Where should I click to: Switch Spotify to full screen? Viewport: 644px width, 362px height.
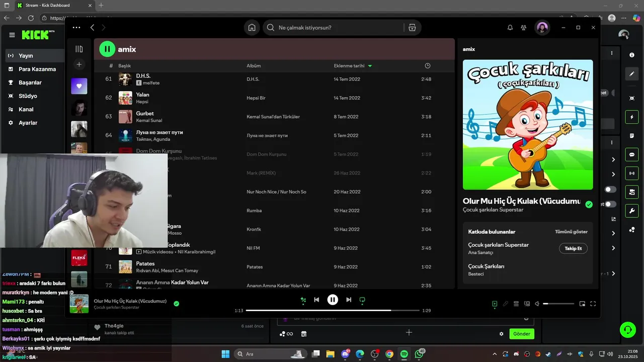pyautogui.click(x=593, y=304)
